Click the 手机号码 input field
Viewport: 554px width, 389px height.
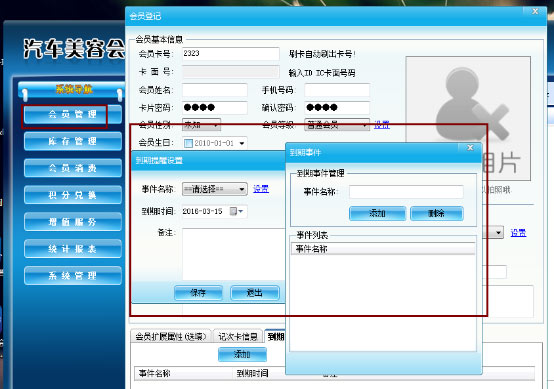click(x=337, y=90)
